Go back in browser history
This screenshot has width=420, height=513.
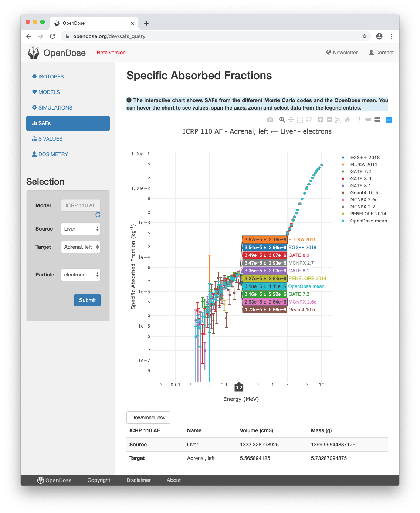[x=29, y=36]
